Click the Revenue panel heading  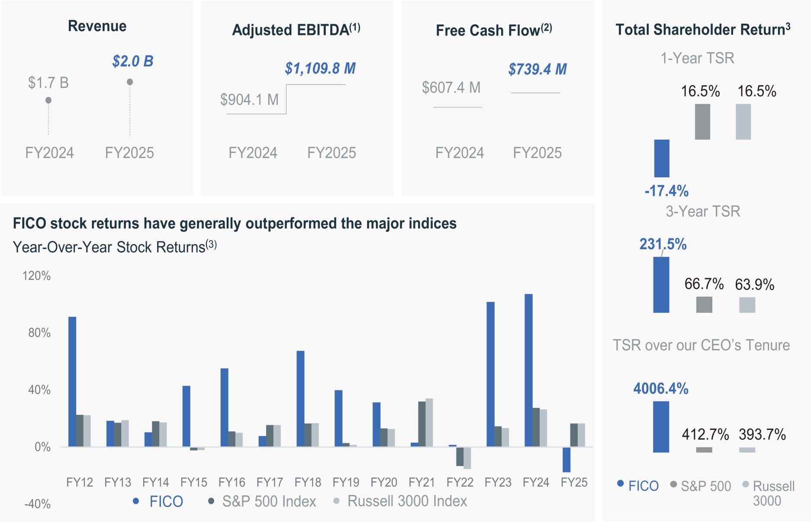97,26
